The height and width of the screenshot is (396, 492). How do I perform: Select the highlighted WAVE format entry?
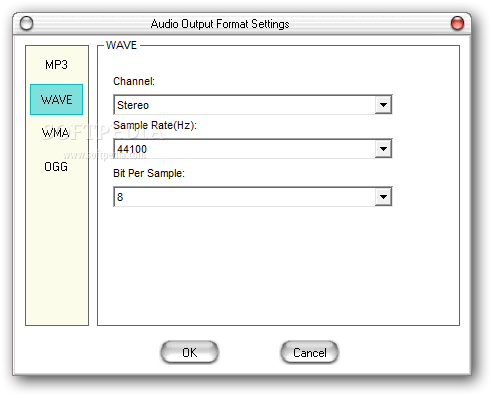coord(56,99)
